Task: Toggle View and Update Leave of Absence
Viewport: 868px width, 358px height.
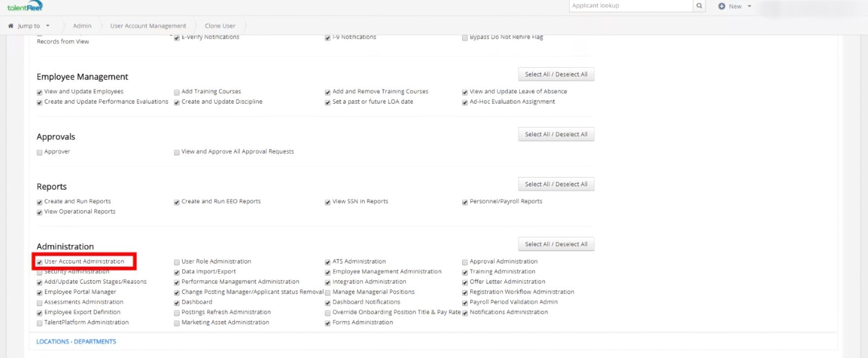Action: point(465,92)
